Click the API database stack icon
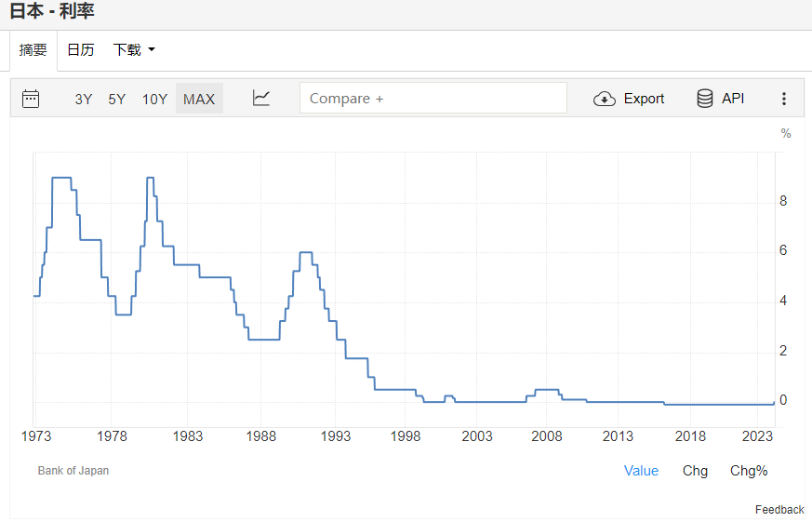This screenshot has height=522, width=812. click(705, 99)
